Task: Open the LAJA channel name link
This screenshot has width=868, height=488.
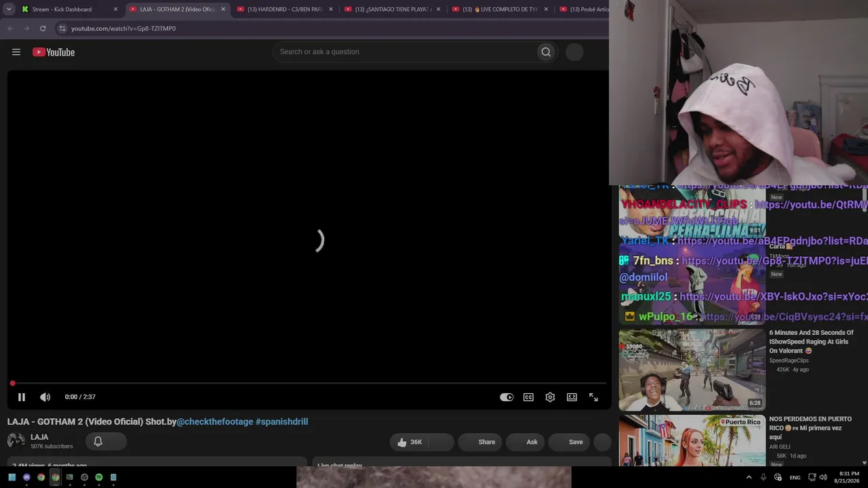Action: coord(39,437)
